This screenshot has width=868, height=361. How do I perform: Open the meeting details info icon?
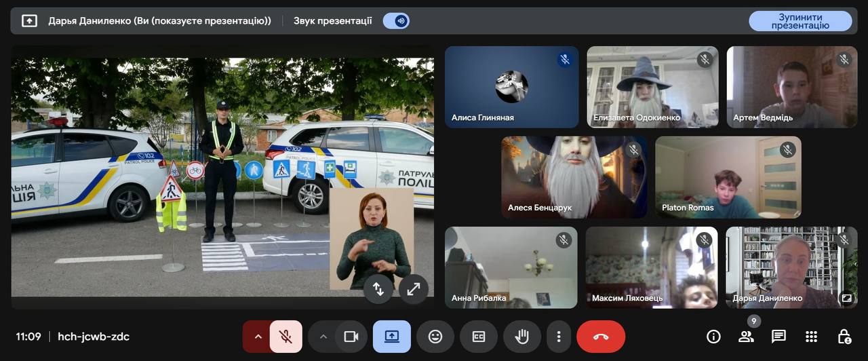(713, 337)
